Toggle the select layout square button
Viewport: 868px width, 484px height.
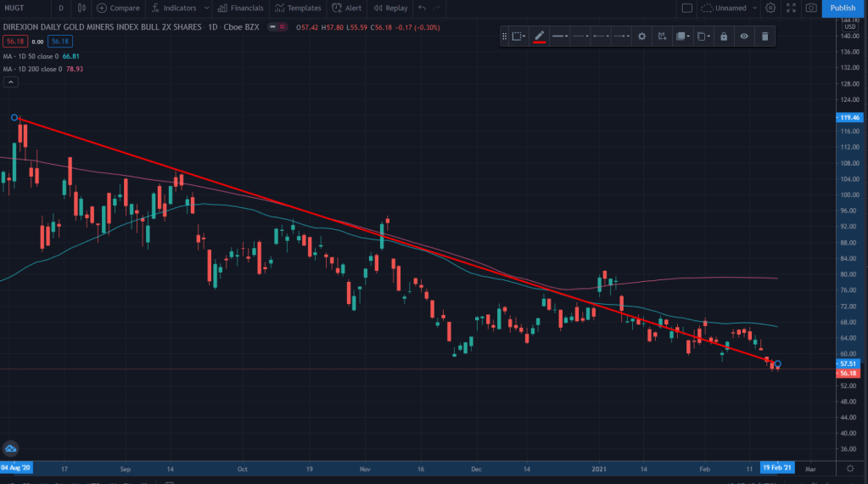687,8
